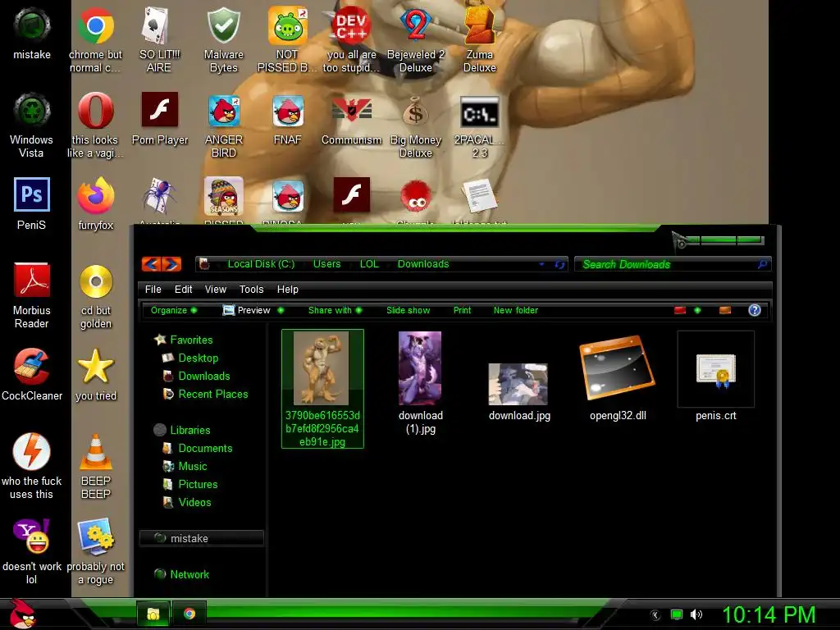Click the Slide show button

coord(409,310)
